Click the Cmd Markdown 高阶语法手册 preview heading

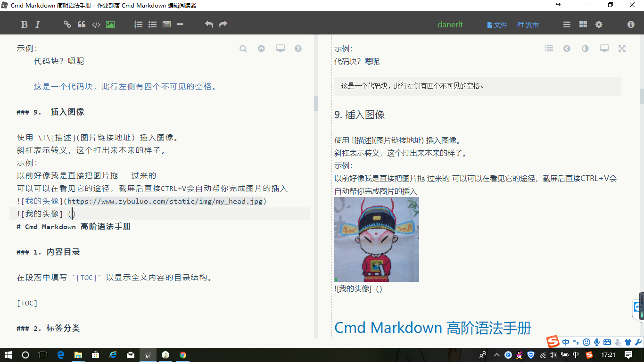433,328
